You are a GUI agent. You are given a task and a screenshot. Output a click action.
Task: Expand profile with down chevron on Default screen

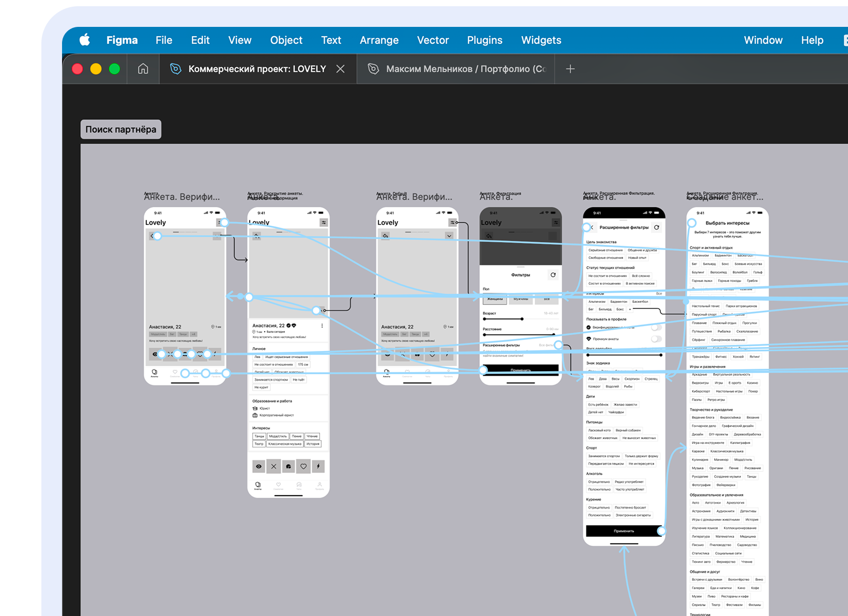point(449,236)
